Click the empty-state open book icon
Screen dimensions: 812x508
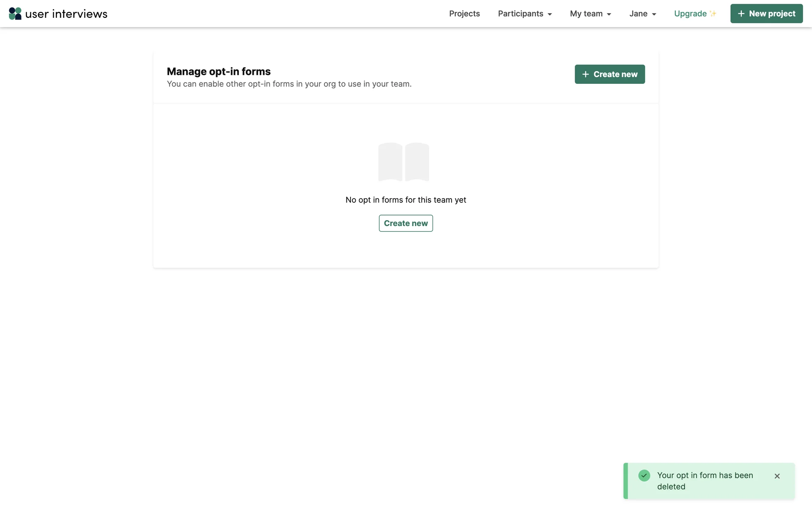(403, 162)
